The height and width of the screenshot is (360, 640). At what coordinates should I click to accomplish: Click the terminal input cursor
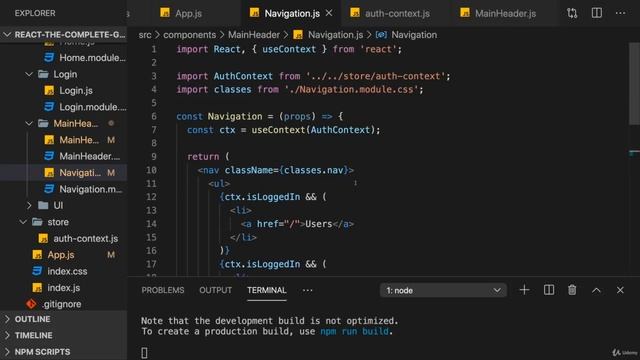point(144,353)
